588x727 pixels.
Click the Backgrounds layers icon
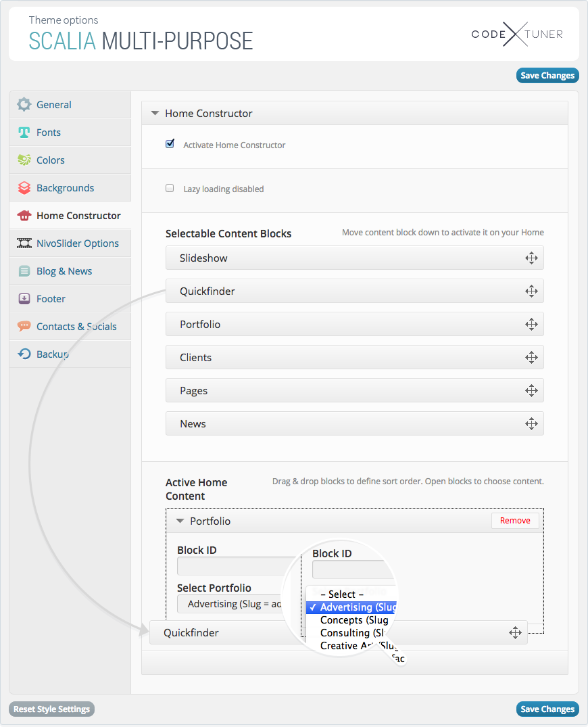(24, 187)
